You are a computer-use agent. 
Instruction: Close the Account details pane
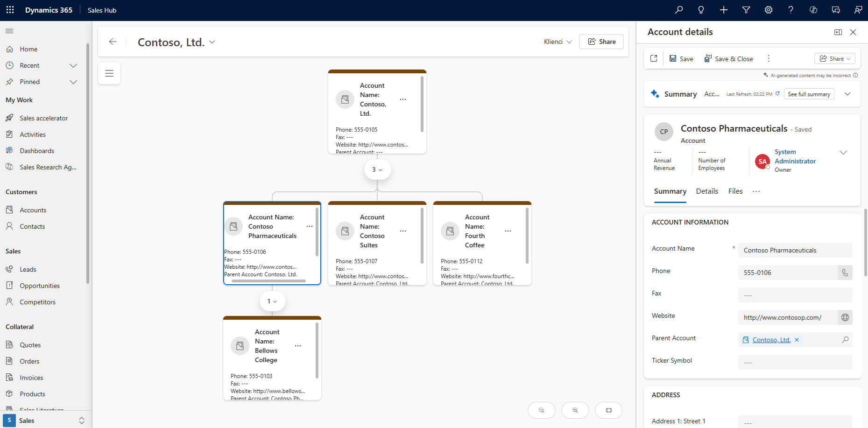click(x=853, y=32)
